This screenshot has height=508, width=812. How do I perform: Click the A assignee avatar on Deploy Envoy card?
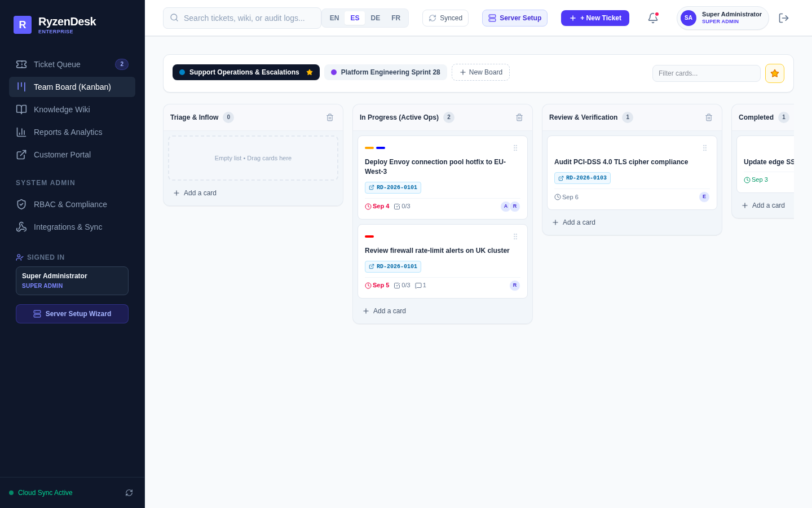[x=506, y=207]
